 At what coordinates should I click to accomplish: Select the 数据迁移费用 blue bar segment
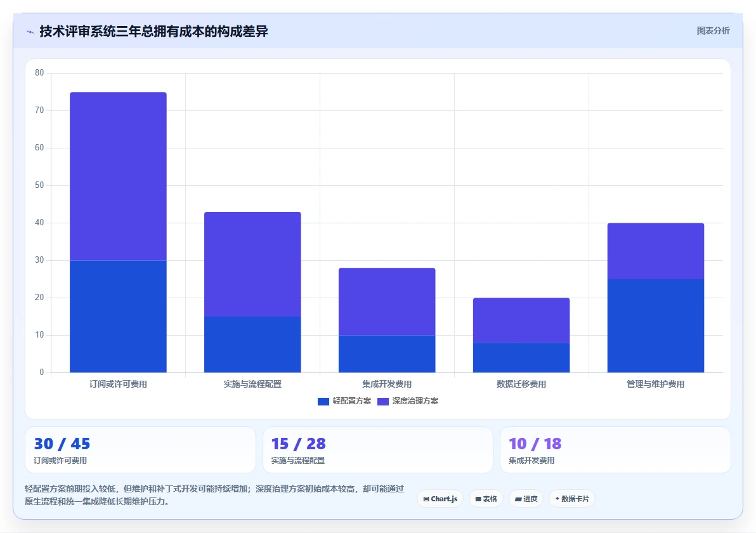tap(521, 357)
